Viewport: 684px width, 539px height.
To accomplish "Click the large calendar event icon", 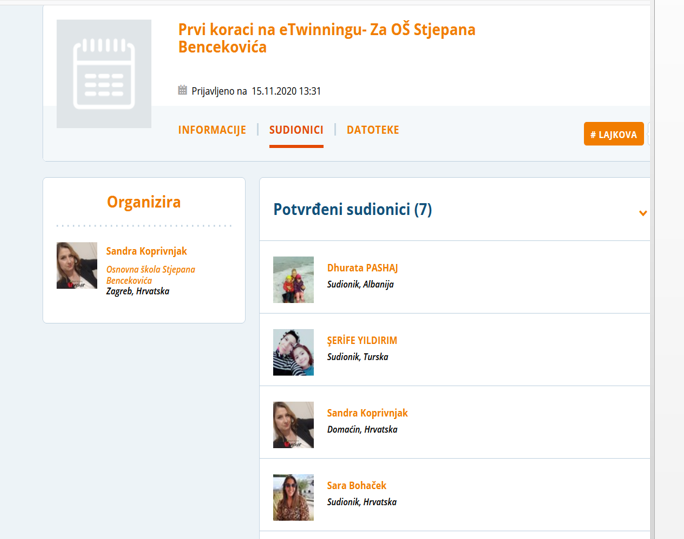I will tap(104, 74).
